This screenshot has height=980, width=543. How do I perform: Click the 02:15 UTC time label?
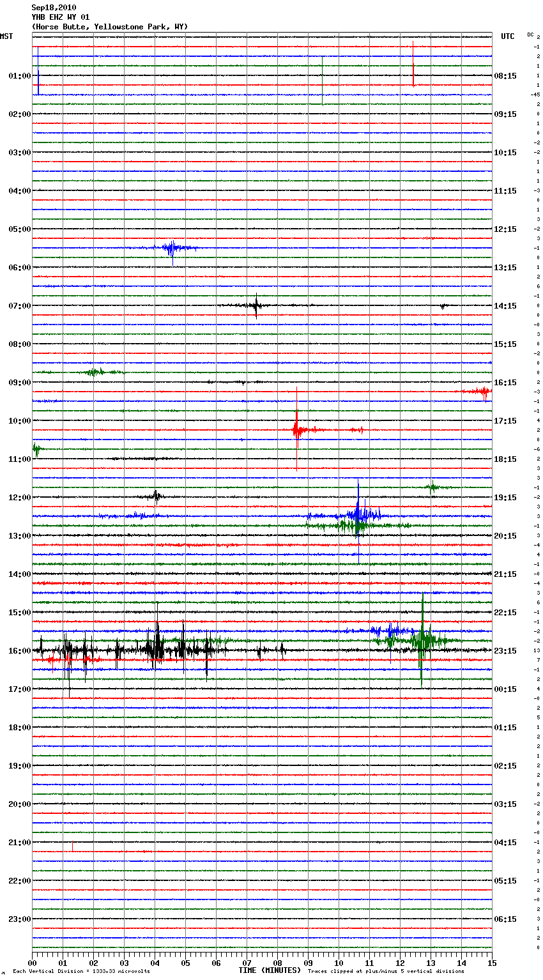(x=505, y=766)
